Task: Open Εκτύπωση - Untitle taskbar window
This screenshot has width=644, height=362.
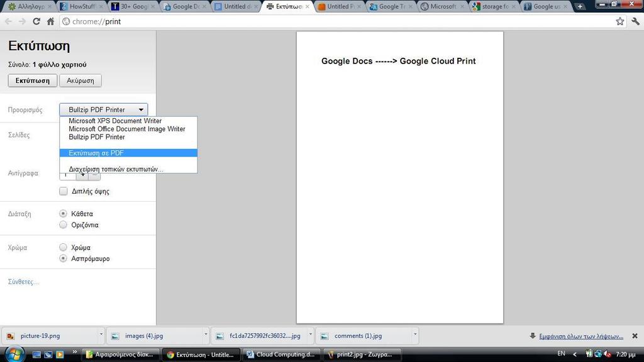Action: (201, 354)
